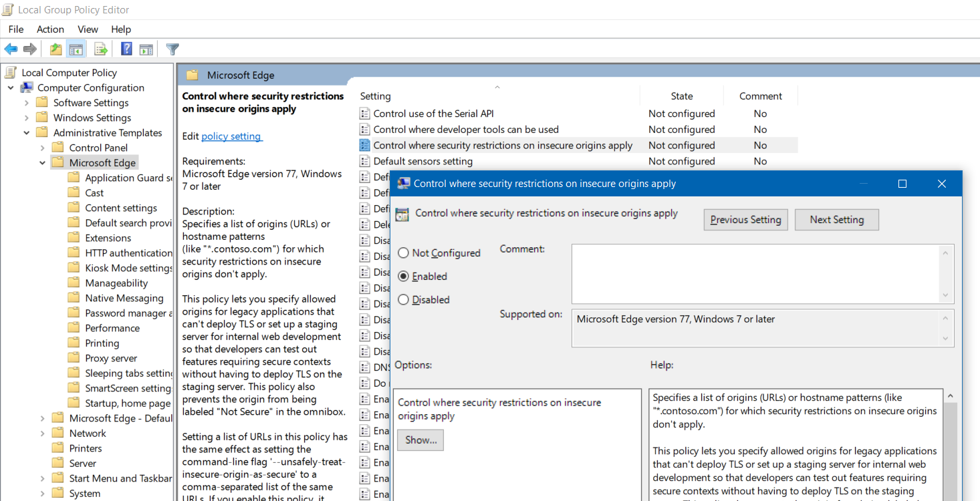
Task: Click the Show button under Options
Action: click(x=420, y=440)
